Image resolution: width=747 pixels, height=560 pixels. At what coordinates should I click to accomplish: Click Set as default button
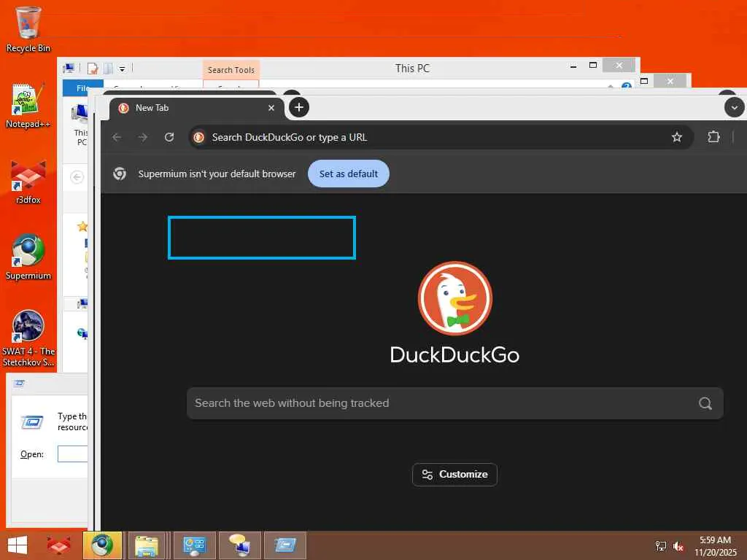click(x=349, y=174)
